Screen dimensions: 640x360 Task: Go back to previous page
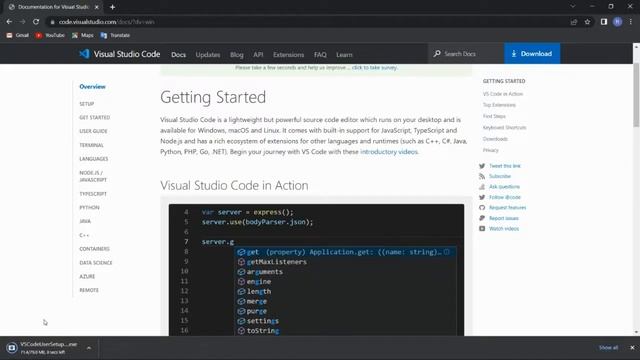[9, 22]
